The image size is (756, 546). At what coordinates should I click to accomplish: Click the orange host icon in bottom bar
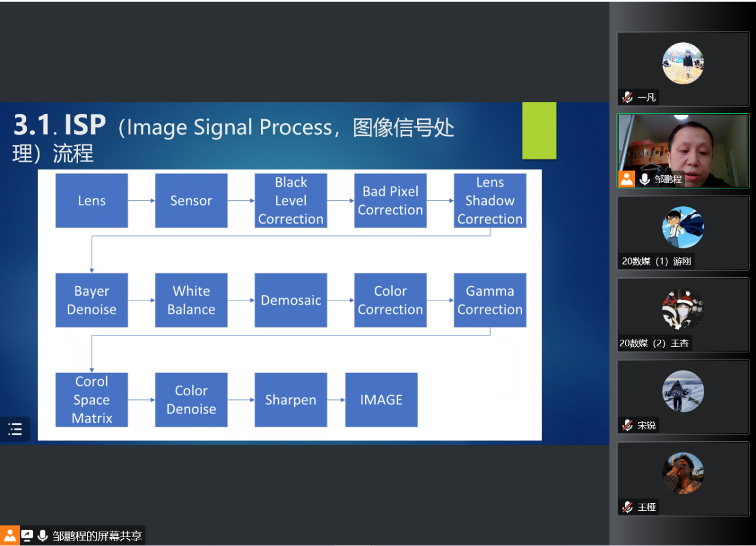(10, 535)
